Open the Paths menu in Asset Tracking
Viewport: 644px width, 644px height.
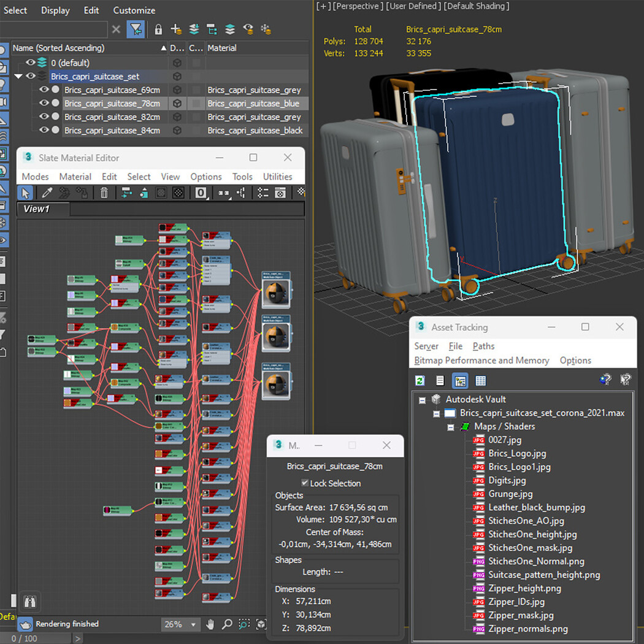(x=483, y=346)
